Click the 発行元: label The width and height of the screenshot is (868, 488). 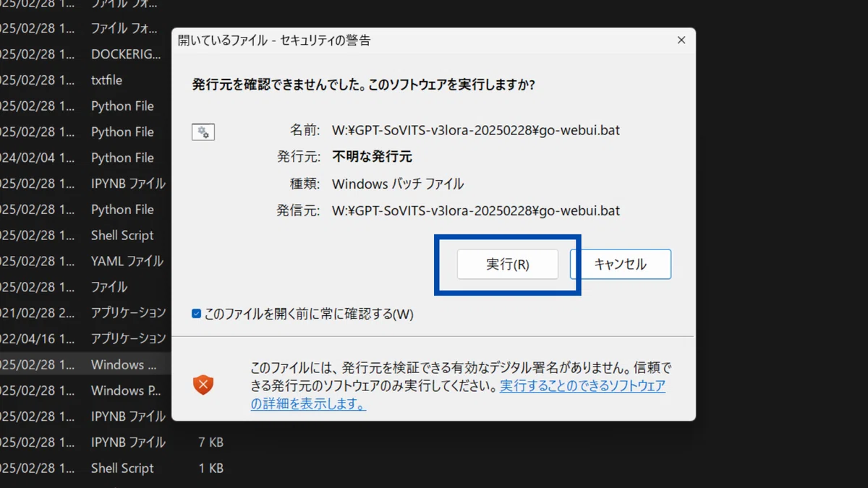pyautogui.click(x=298, y=157)
